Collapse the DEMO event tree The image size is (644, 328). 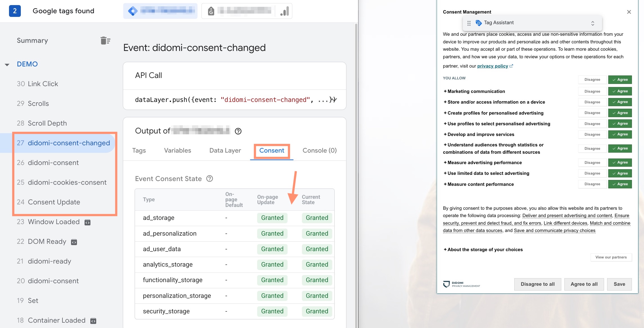click(x=7, y=64)
